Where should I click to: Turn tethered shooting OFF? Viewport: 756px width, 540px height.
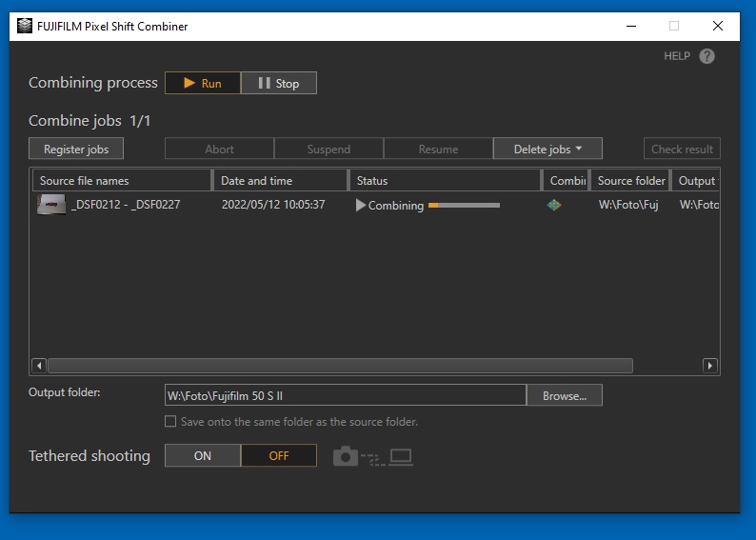(x=279, y=455)
